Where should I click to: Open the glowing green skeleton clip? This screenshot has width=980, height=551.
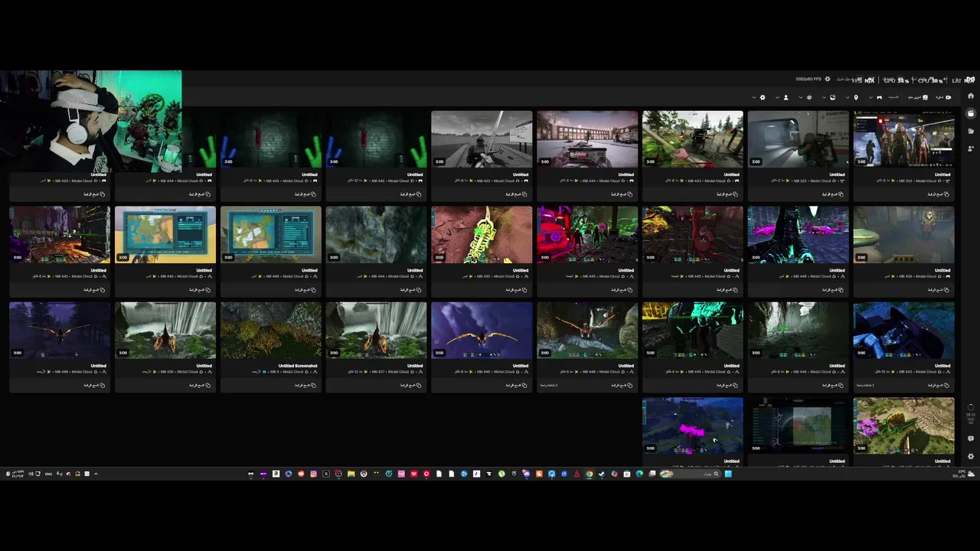tap(482, 235)
